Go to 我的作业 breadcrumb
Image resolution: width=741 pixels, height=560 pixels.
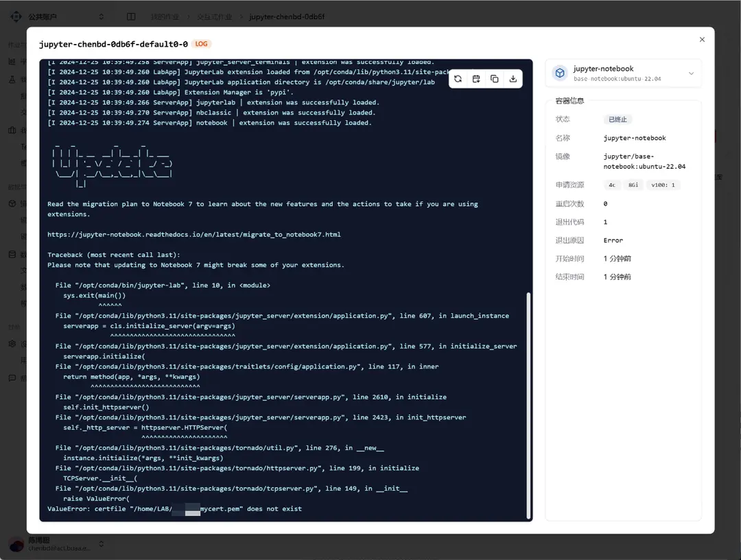[x=165, y=16]
